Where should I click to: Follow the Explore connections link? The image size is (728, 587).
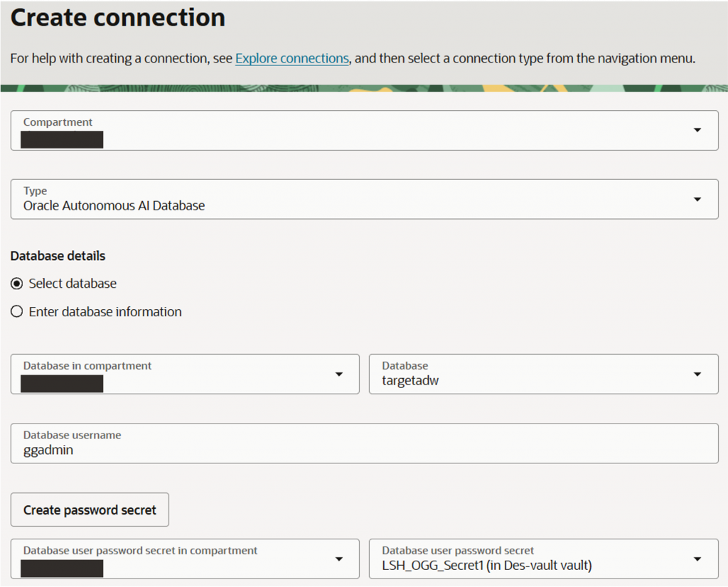pyautogui.click(x=291, y=58)
